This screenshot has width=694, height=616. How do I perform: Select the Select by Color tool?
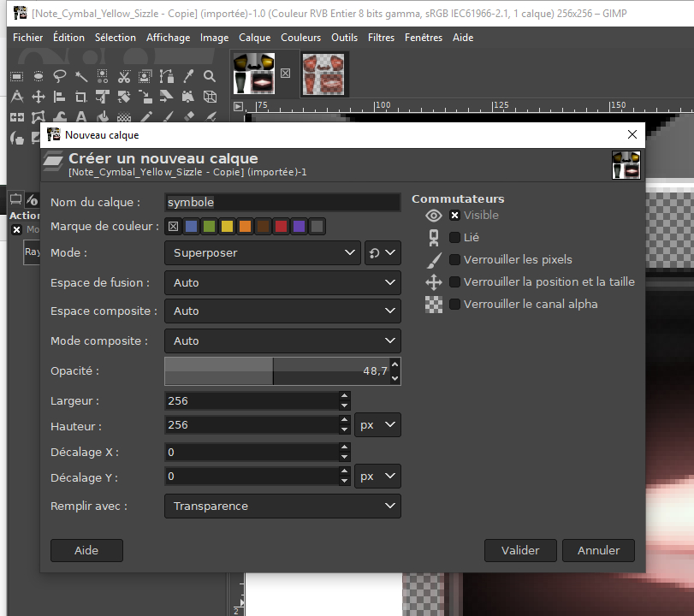coord(102,76)
